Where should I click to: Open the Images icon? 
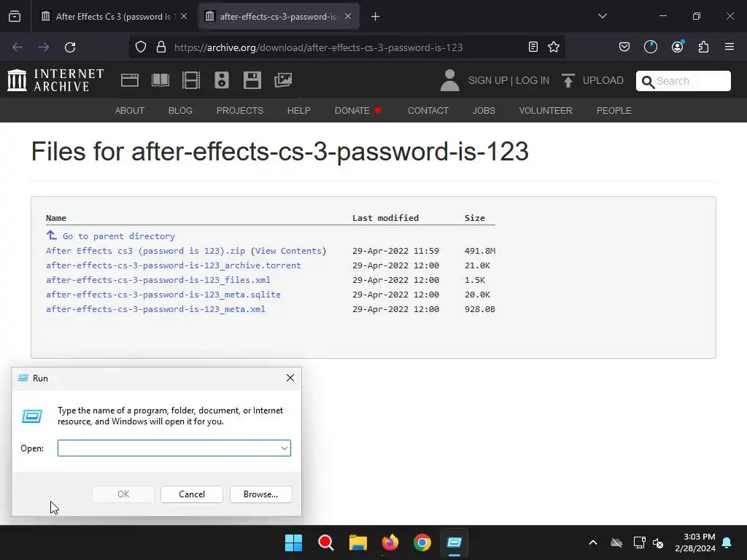283,80
